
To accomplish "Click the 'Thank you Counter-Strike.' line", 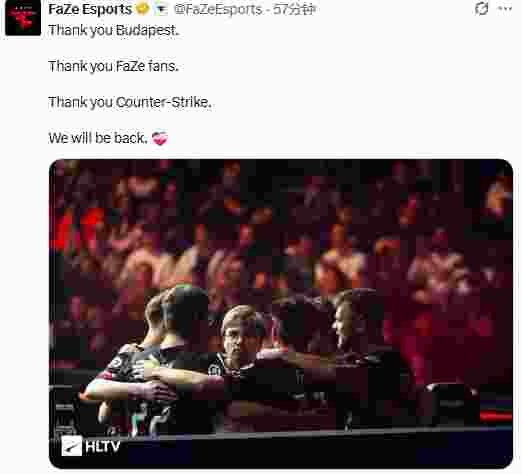I will point(130,102).
